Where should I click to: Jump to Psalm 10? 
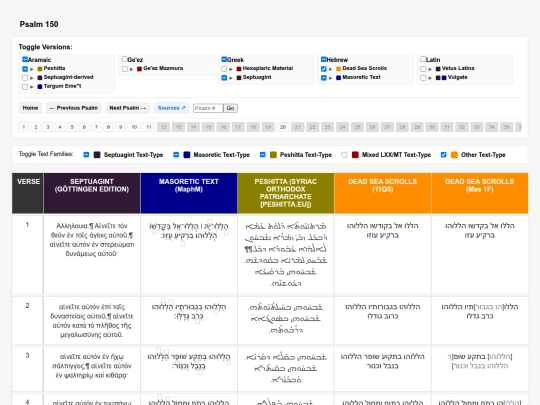(x=134, y=127)
